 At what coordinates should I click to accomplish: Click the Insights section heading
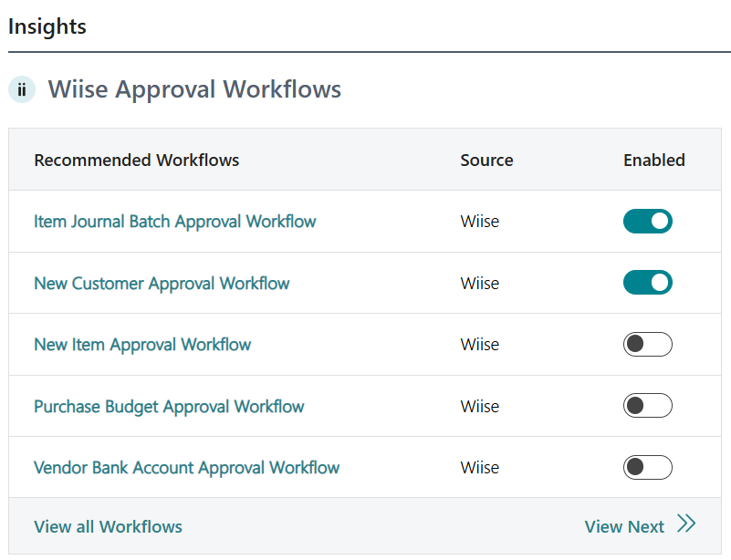tap(47, 26)
